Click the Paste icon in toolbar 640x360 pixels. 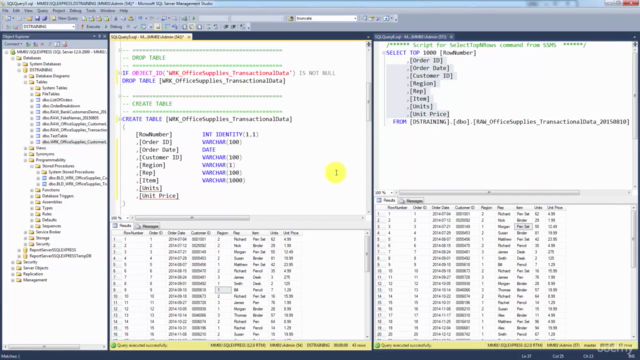tap(131, 18)
